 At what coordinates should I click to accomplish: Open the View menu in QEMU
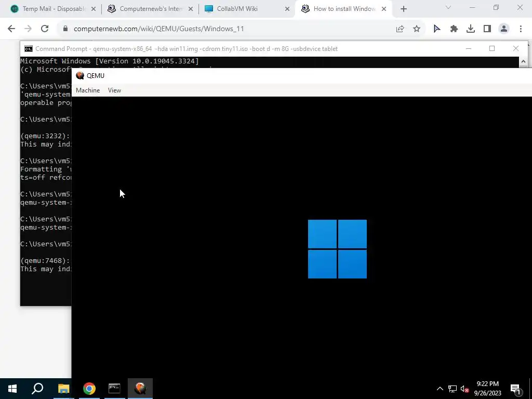114,90
